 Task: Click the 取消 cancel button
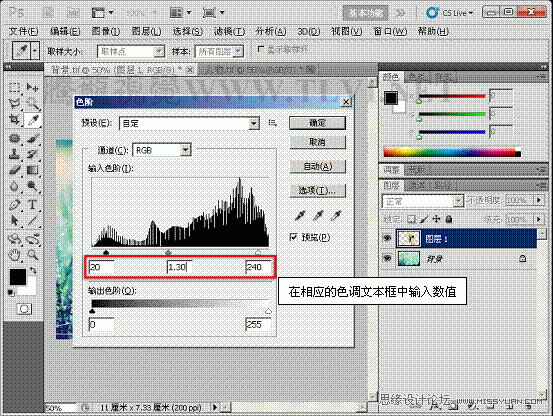(x=317, y=142)
